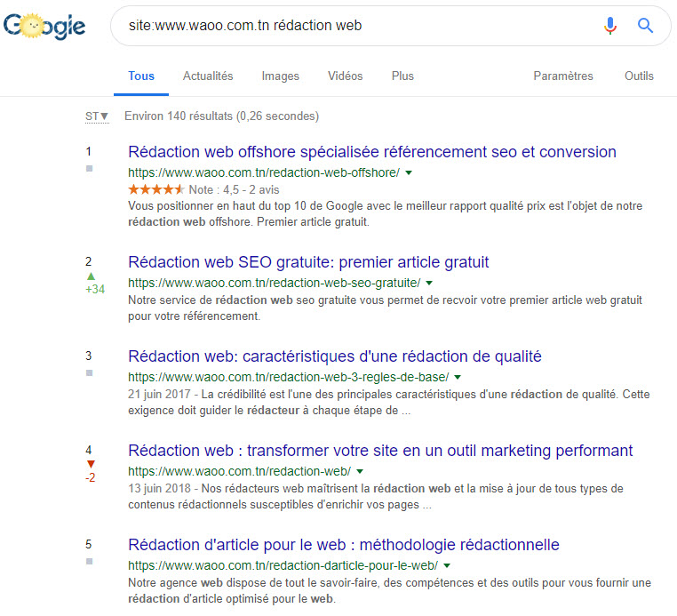The height and width of the screenshot is (616, 677).
Task: Click the waoo.com.tn/redaction-web/ green URL
Action: pos(240,471)
